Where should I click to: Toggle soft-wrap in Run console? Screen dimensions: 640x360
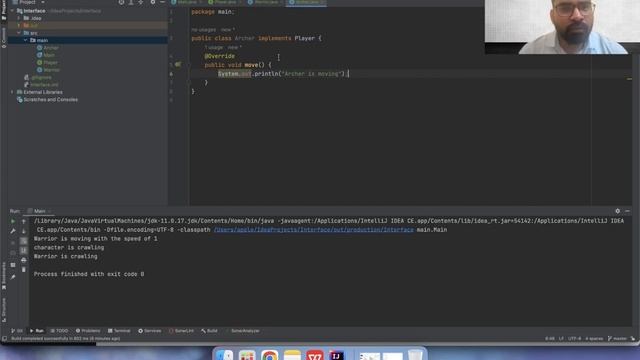[24, 241]
